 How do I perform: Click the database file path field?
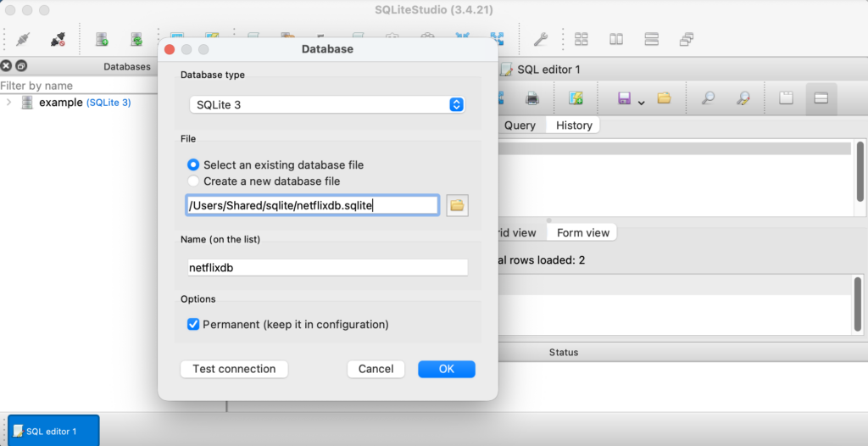[x=313, y=205]
